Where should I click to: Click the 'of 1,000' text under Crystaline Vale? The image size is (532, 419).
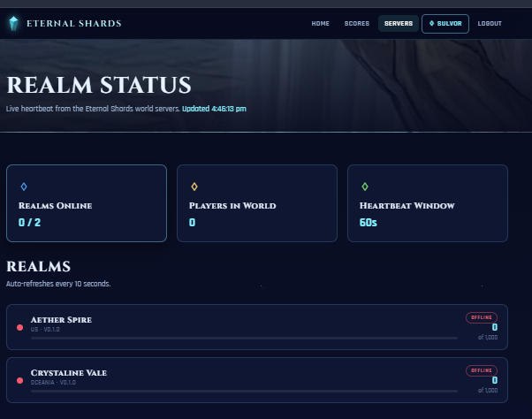(x=488, y=390)
